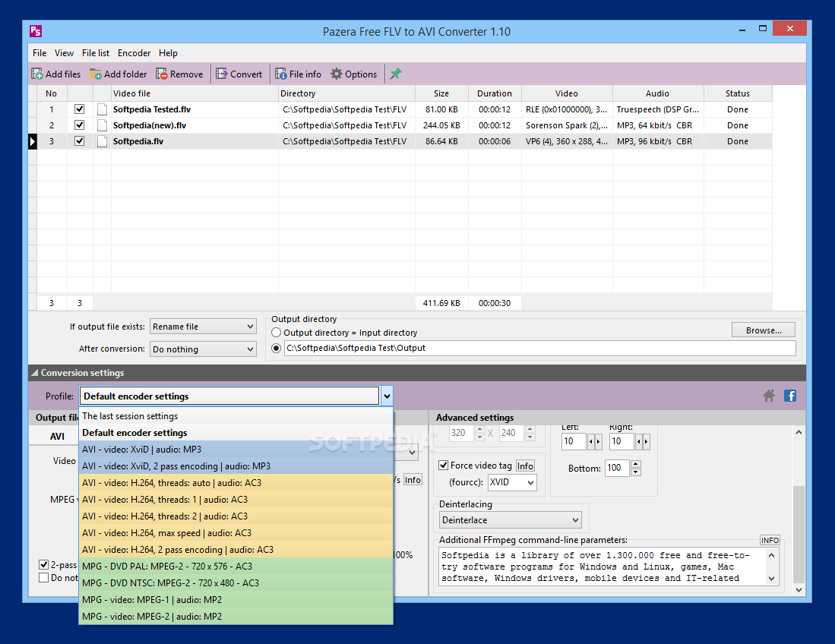Open the Options gear icon
835x644 pixels.
coord(337,74)
